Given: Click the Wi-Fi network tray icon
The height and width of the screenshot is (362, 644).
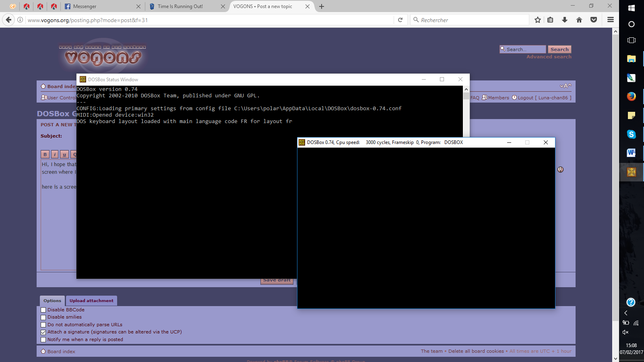Looking at the screenshot, I should 636,323.
